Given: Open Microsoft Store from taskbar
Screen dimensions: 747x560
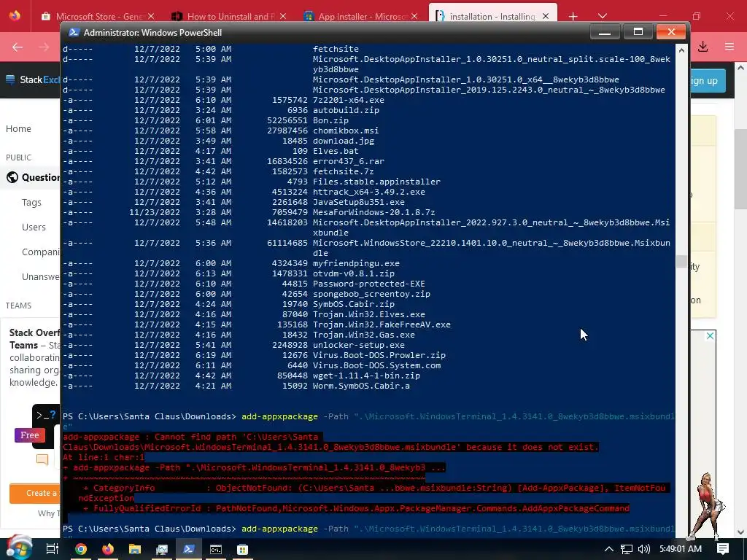Looking at the screenshot, I should pos(242,549).
